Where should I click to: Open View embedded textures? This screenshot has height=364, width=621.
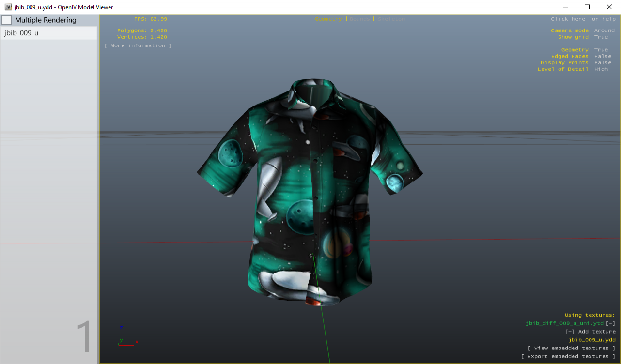571,348
